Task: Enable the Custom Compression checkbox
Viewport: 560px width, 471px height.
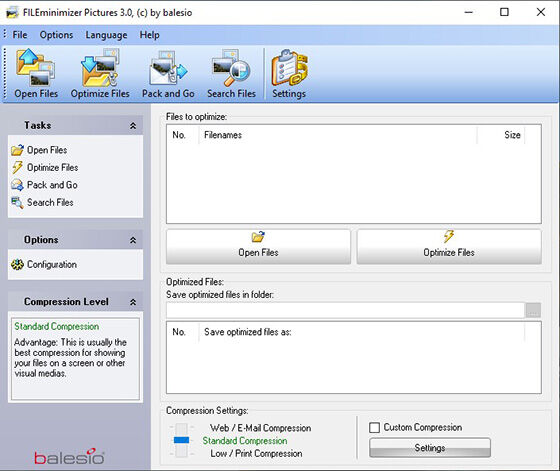Action: [x=374, y=427]
